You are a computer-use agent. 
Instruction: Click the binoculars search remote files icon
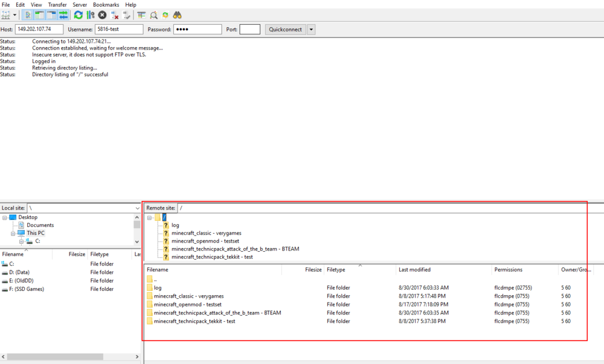tap(178, 14)
